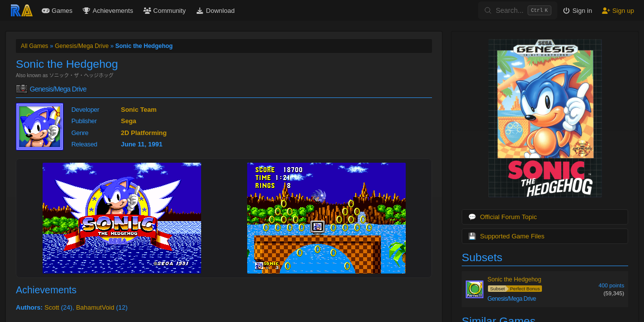644x322 pixels.
Task: Click the magnifier search icon
Action: [488, 10]
